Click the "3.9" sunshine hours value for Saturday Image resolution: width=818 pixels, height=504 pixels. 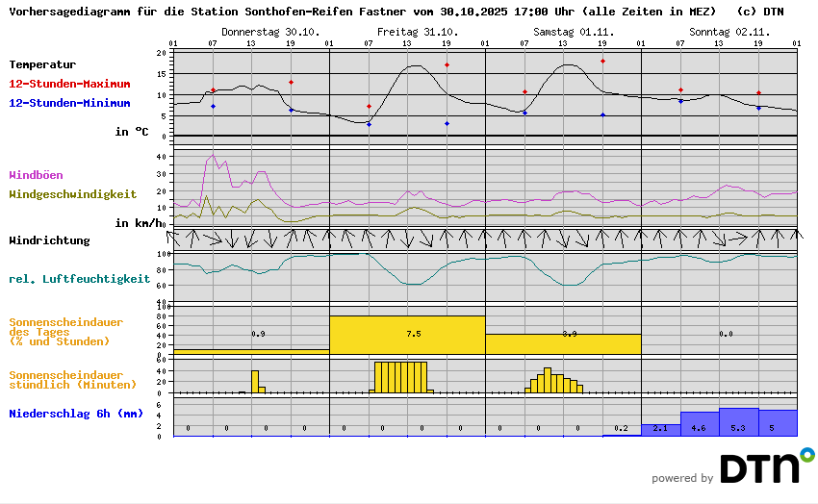570,334
